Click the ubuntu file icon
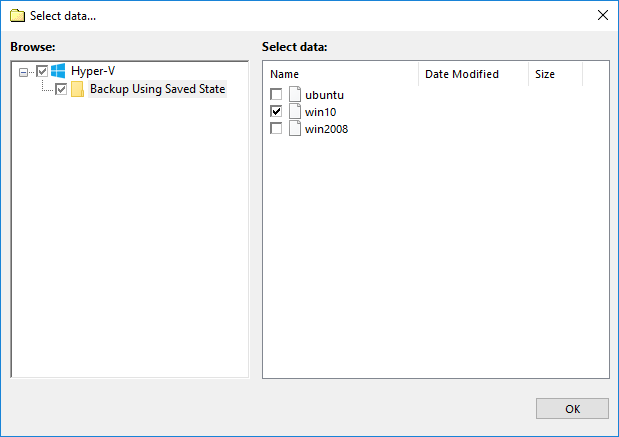The height and width of the screenshot is (437, 619). click(294, 95)
